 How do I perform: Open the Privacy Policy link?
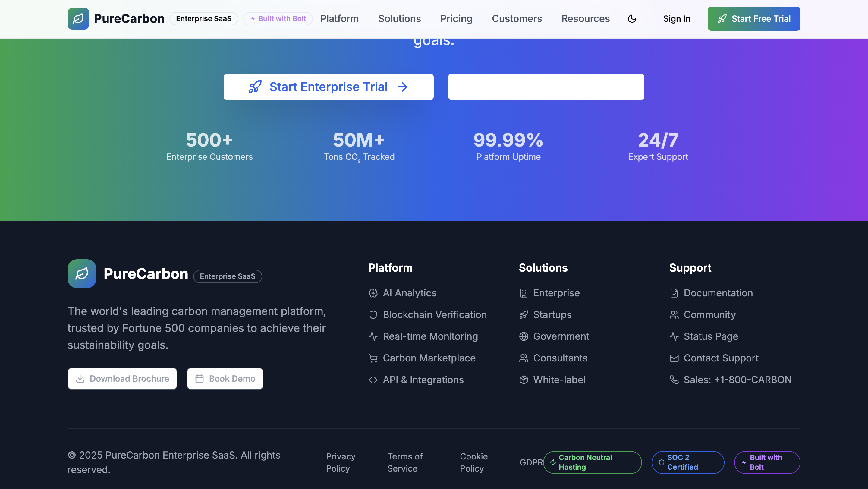(x=340, y=462)
